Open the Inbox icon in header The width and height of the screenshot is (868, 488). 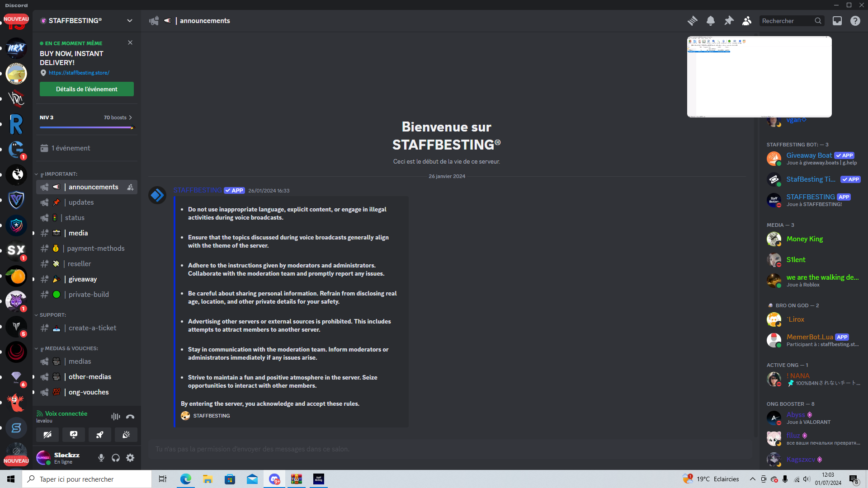[837, 21]
